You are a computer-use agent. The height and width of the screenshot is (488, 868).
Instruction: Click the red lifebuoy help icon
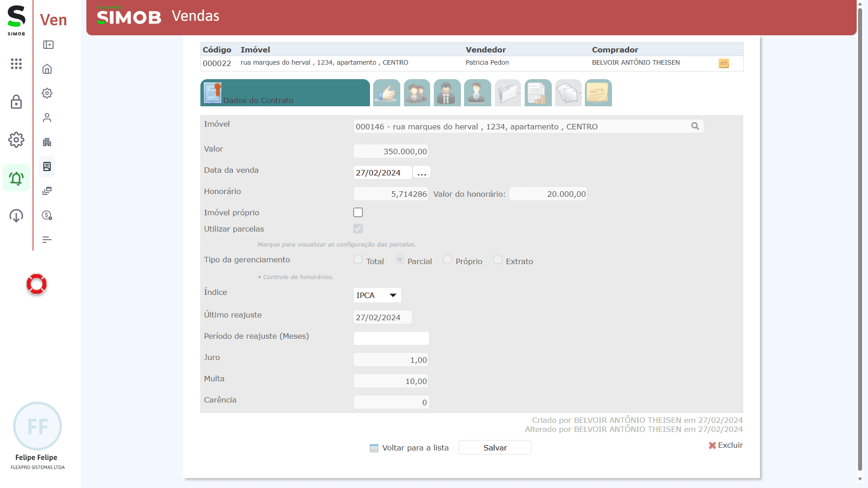click(37, 284)
